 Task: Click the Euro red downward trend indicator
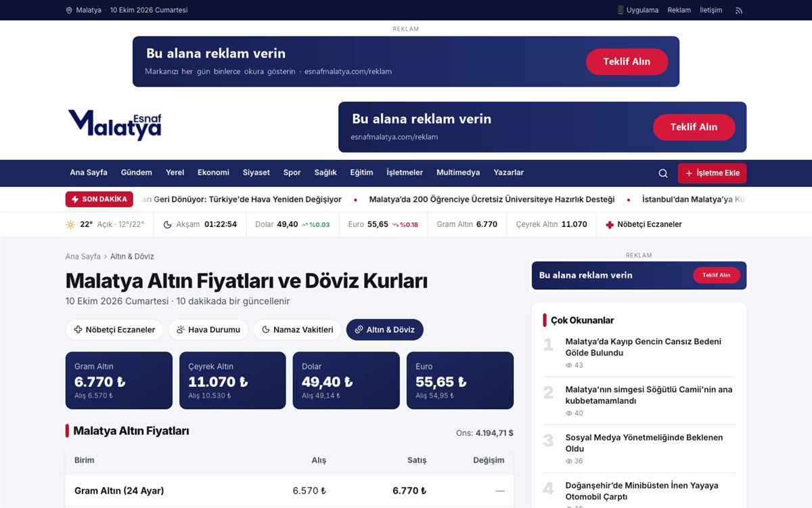coord(405,225)
